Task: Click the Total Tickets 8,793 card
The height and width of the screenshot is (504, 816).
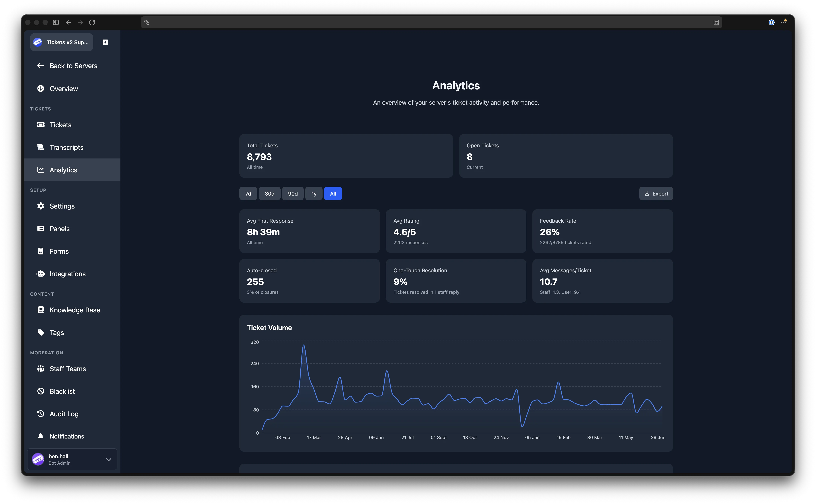Action: [x=346, y=156]
